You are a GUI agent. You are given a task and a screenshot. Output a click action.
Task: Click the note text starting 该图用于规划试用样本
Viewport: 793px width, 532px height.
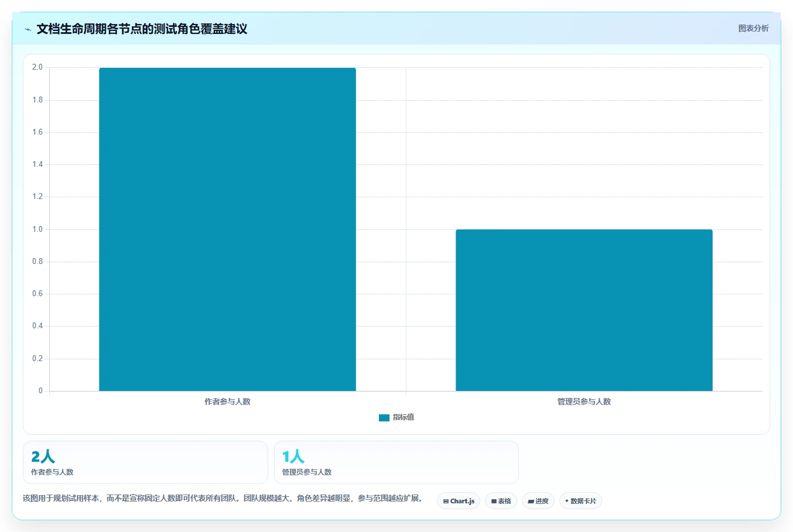coord(223,499)
